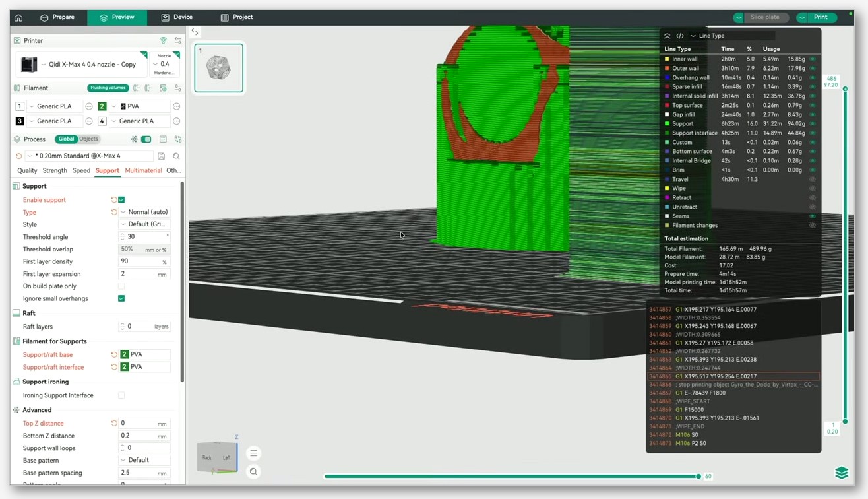Hide Seams via eye icon

click(x=813, y=216)
